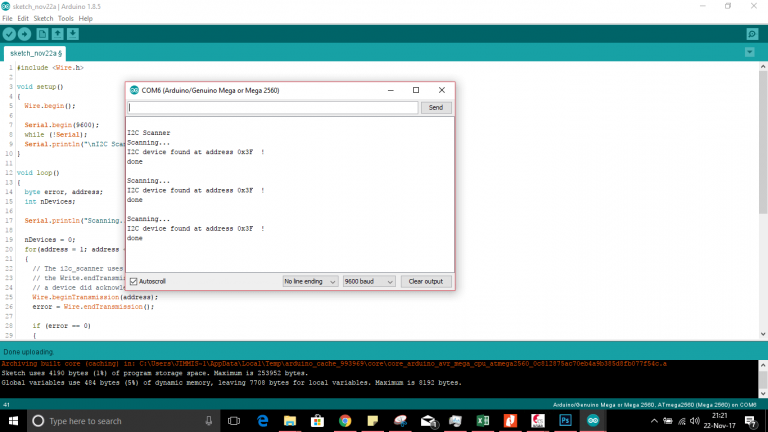The height and width of the screenshot is (432, 768).
Task: Open the tab options dropdown arrow
Action: coord(749,52)
